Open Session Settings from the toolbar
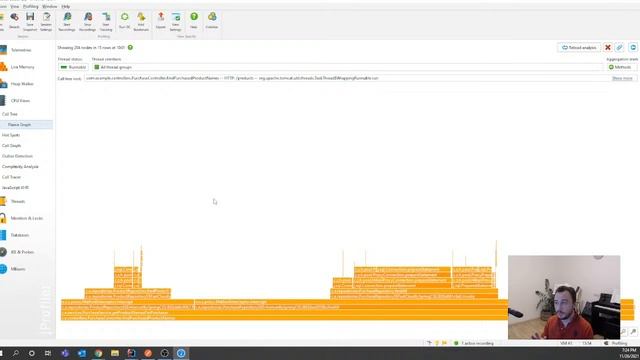 point(46,21)
